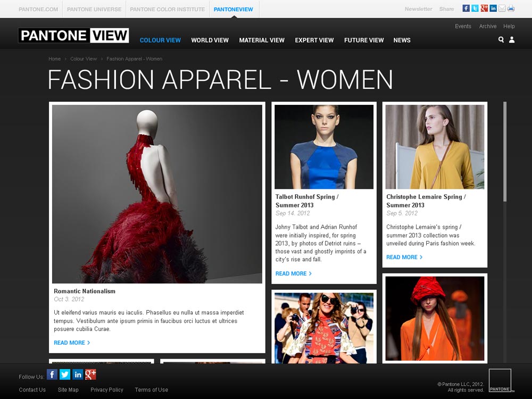Click the red hat orange outfit thumbnail

point(435,319)
